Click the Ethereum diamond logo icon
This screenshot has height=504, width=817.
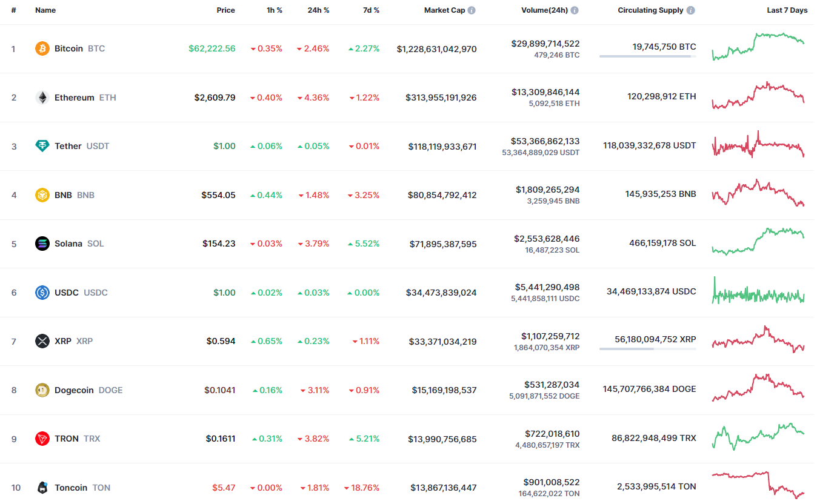(x=42, y=98)
